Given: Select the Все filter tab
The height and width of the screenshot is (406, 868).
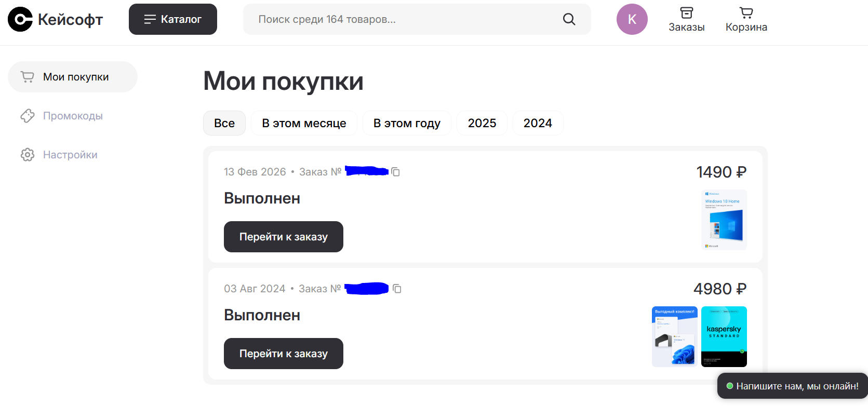Looking at the screenshot, I should pyautogui.click(x=224, y=123).
